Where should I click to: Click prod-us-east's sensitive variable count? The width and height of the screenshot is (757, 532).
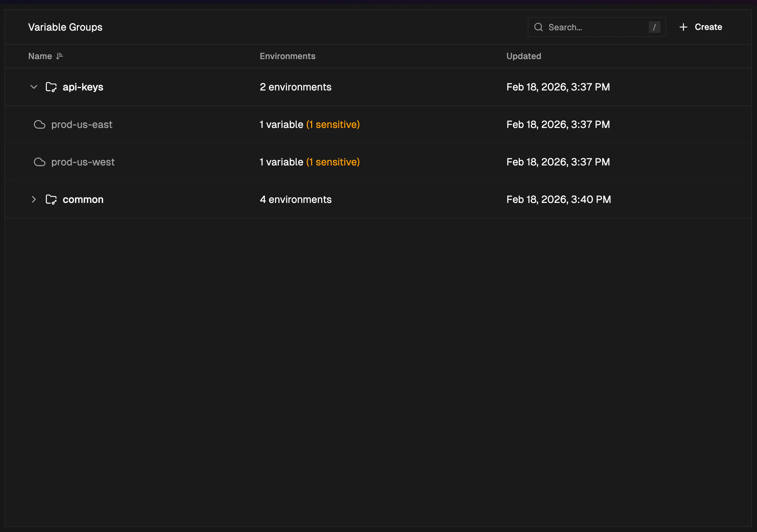point(333,125)
